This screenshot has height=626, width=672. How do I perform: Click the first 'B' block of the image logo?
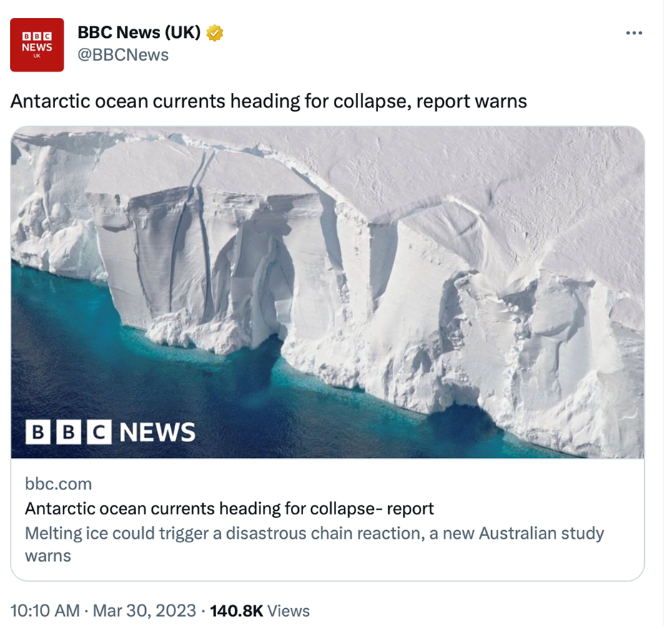coord(37,432)
